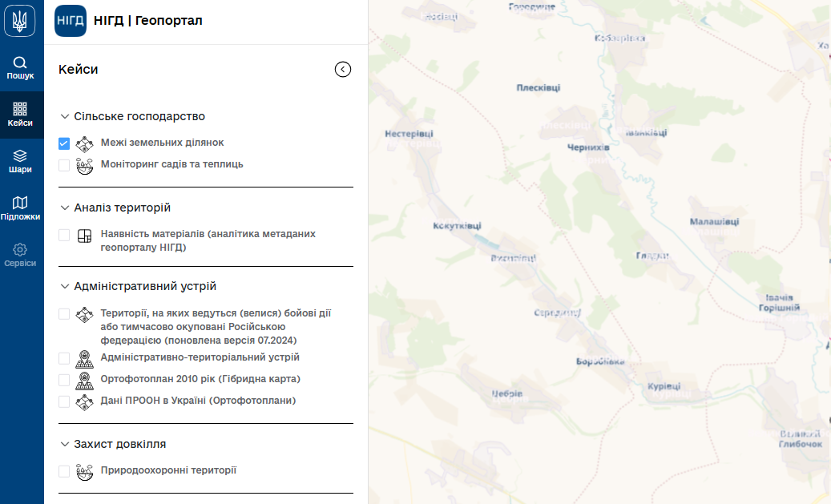Screen dimensions: 831x504
Task: Open the Підложки basemaps panel
Action: [x=21, y=208]
